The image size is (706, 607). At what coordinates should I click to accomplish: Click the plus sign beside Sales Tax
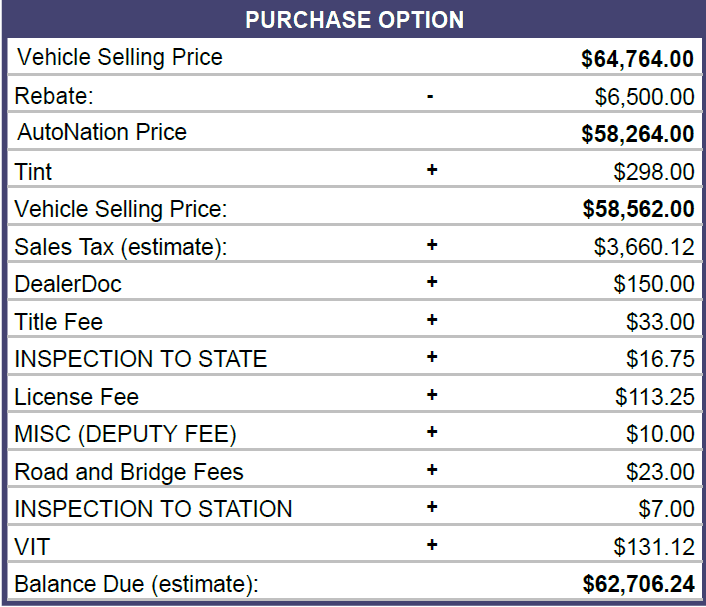432,246
